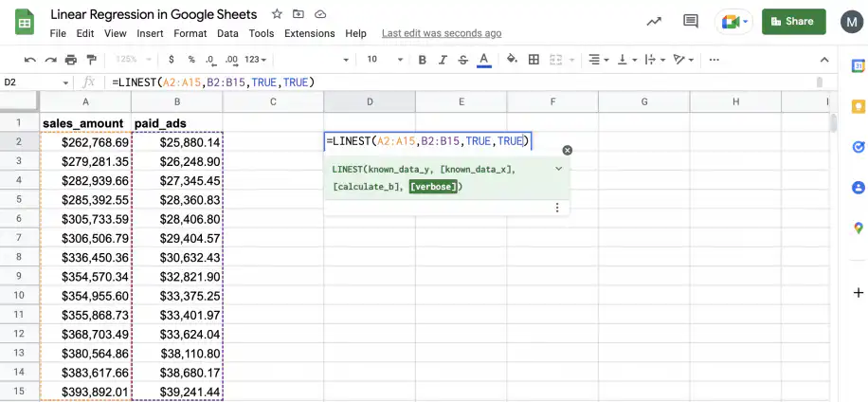Toggle Italic formatting
The image size is (868, 402).
(443, 59)
